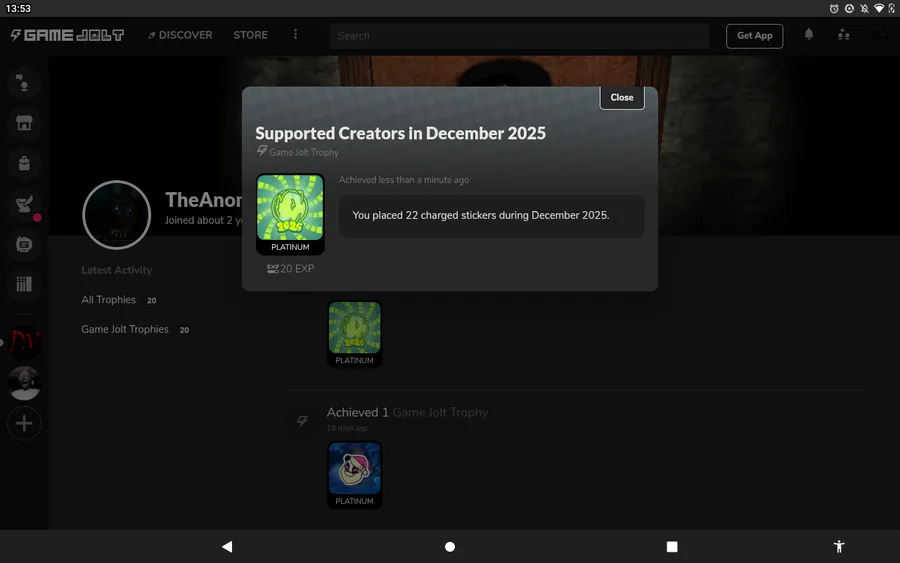Screen dimensions: 900x563
Task: Go to the Store page
Action: coord(250,35)
